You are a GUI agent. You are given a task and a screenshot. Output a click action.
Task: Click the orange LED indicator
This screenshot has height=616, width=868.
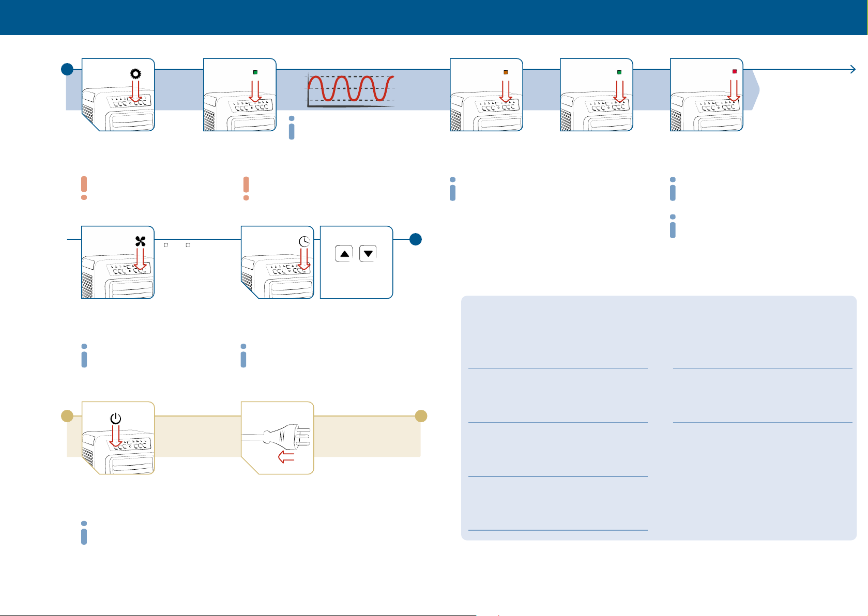(x=506, y=72)
